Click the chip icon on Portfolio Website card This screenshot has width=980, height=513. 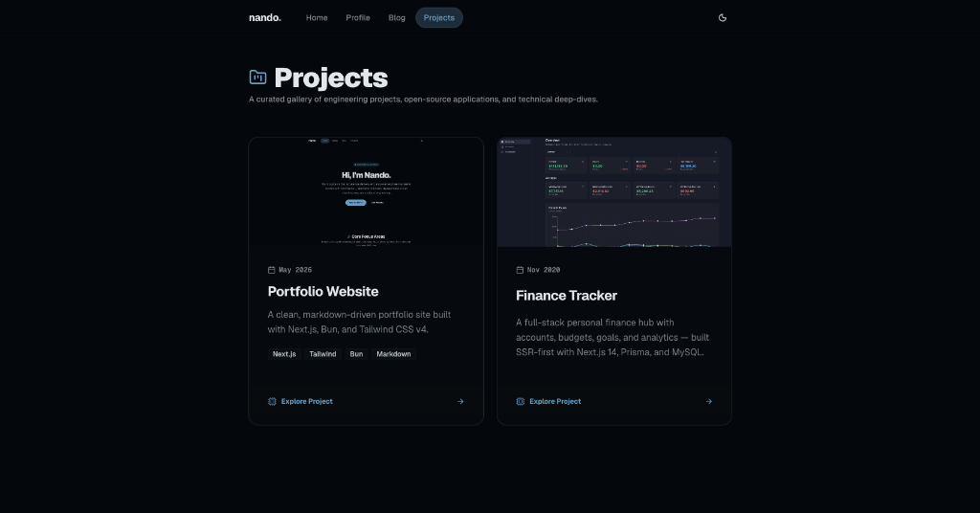(x=272, y=402)
